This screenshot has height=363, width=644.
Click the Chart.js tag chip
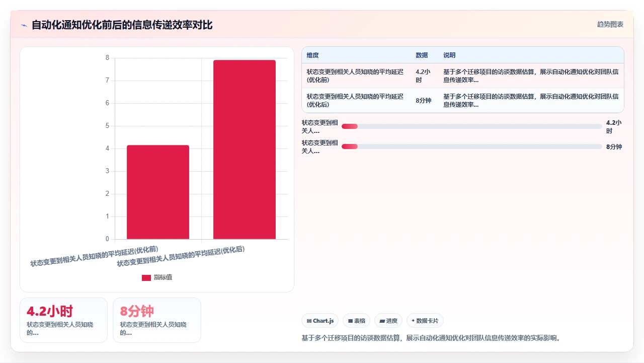point(320,321)
